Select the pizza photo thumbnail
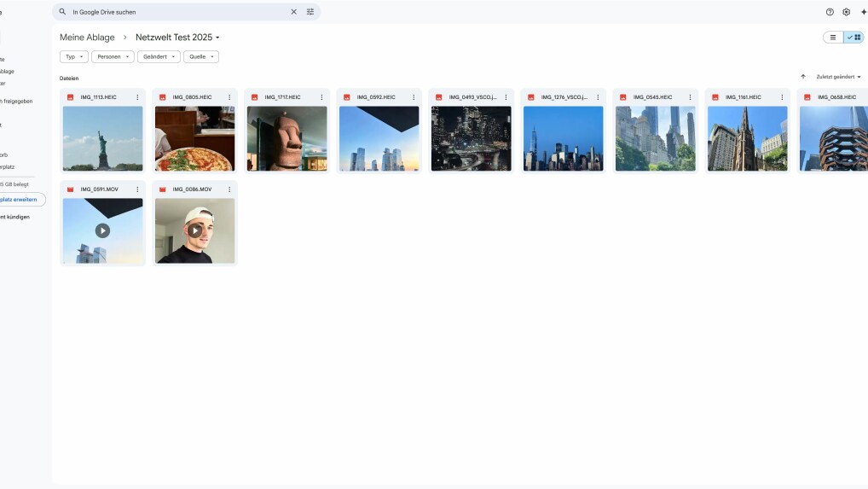 pos(195,138)
